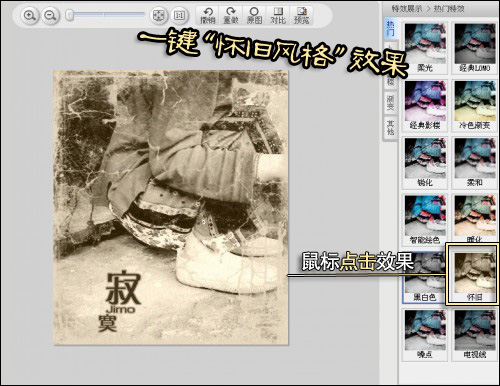Open the preview with 预览
Image resolution: width=500 pixels, height=386 pixels.
pos(301,16)
